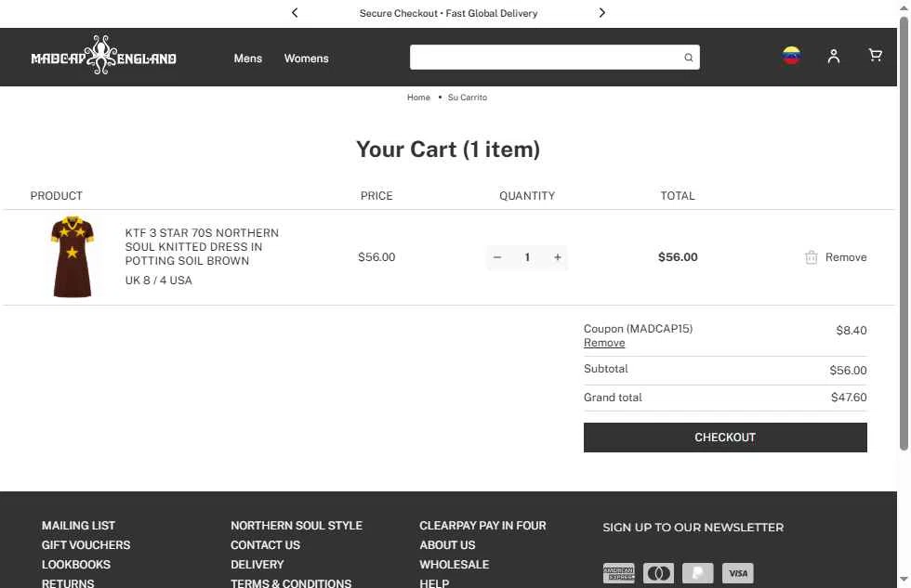Open the Gift Vouchers footer link

(x=86, y=545)
